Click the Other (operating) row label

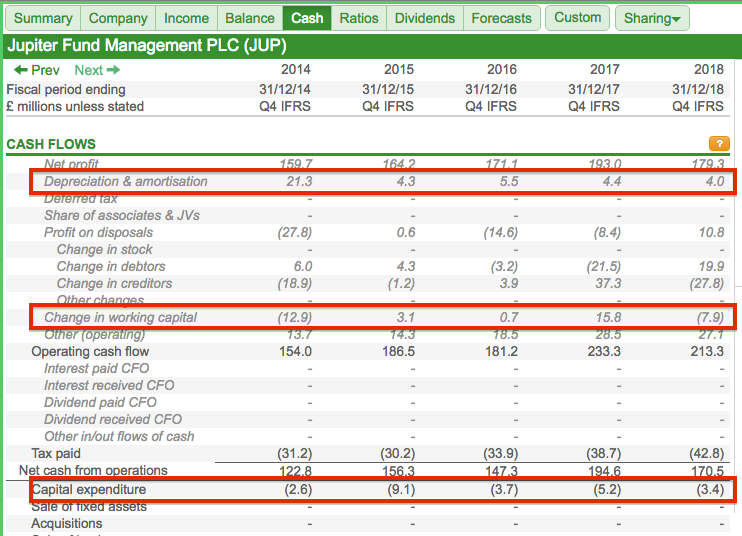(x=94, y=334)
